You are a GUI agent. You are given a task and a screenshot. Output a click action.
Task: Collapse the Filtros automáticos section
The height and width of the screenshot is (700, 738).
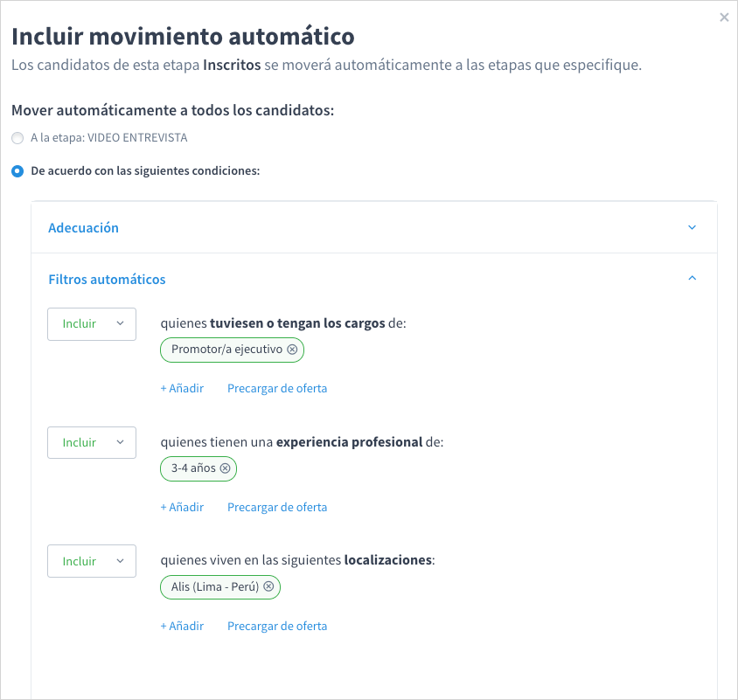107,279
